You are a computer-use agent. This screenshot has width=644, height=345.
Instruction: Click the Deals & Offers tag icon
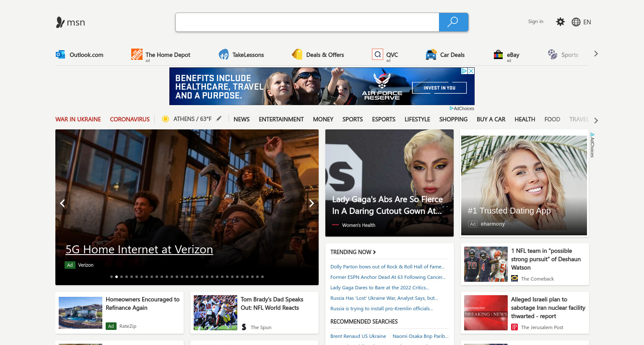coord(297,54)
